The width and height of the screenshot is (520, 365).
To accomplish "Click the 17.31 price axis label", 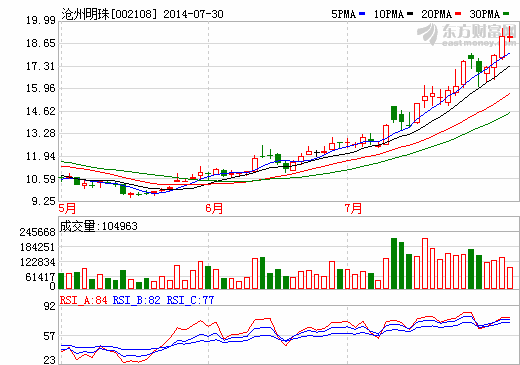I will [41, 66].
